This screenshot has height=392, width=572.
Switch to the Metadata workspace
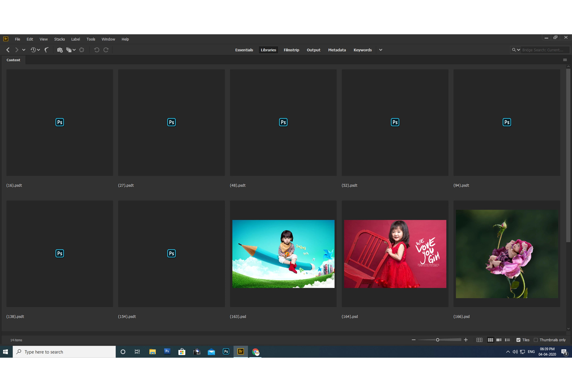[x=337, y=50]
